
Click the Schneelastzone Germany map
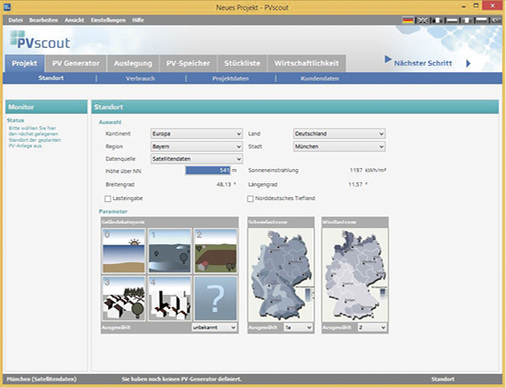(x=281, y=275)
